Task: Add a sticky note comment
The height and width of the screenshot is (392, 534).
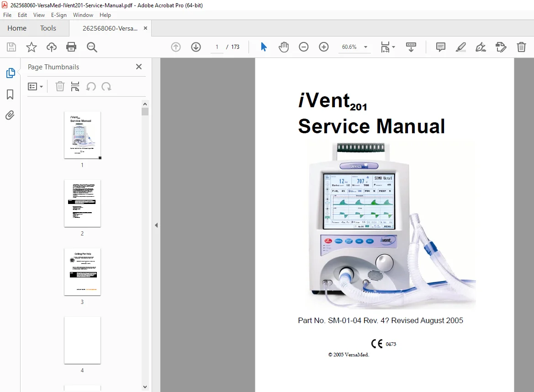Action: pos(441,47)
